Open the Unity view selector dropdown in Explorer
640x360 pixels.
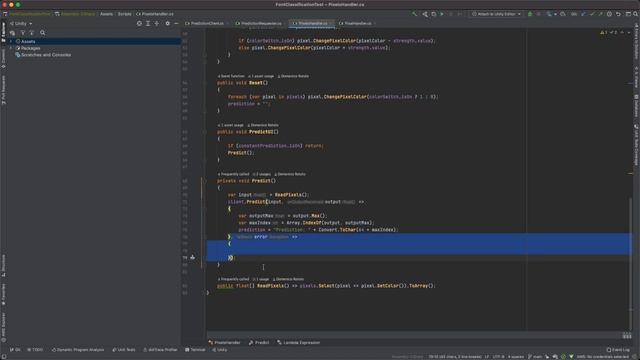(x=21, y=24)
